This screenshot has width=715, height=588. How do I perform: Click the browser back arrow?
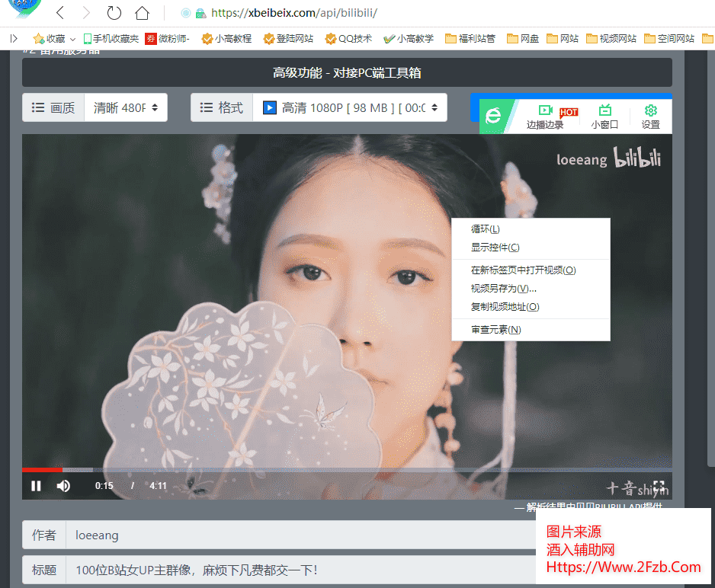pyautogui.click(x=60, y=13)
